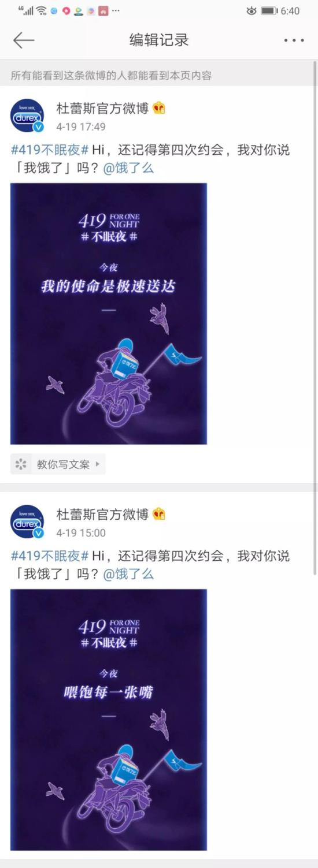Expand the 教你写文案 arrow
The image size is (318, 868).
[97, 464]
